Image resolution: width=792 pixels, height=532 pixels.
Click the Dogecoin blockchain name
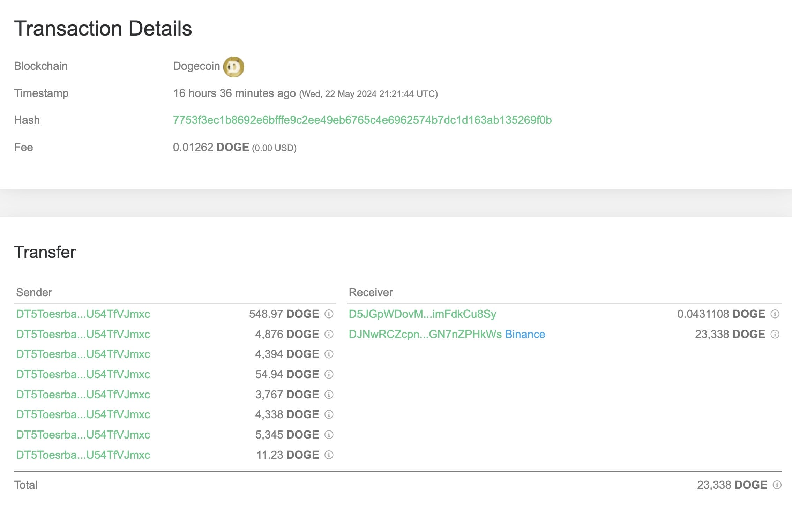pos(196,66)
